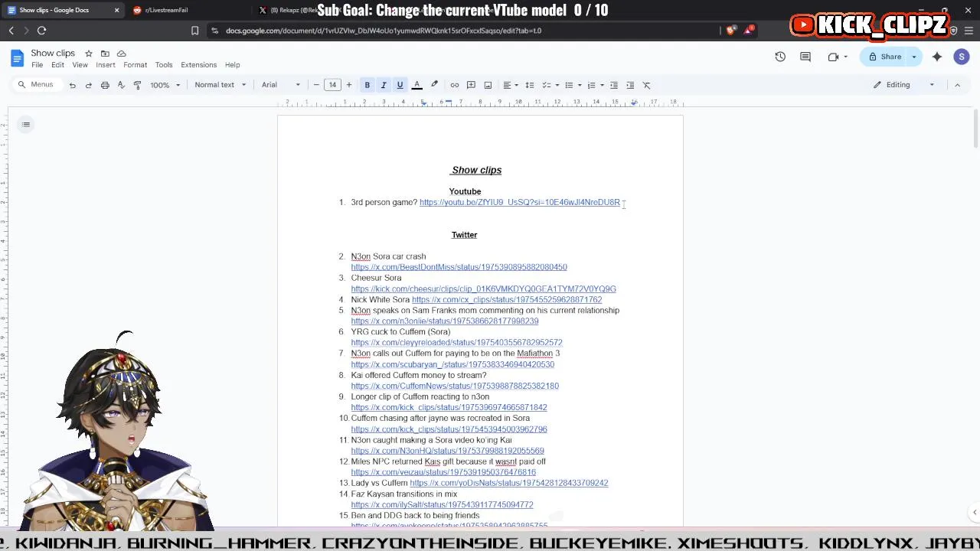The width and height of the screenshot is (980, 551).
Task: Open the Format menu
Action: point(135,65)
